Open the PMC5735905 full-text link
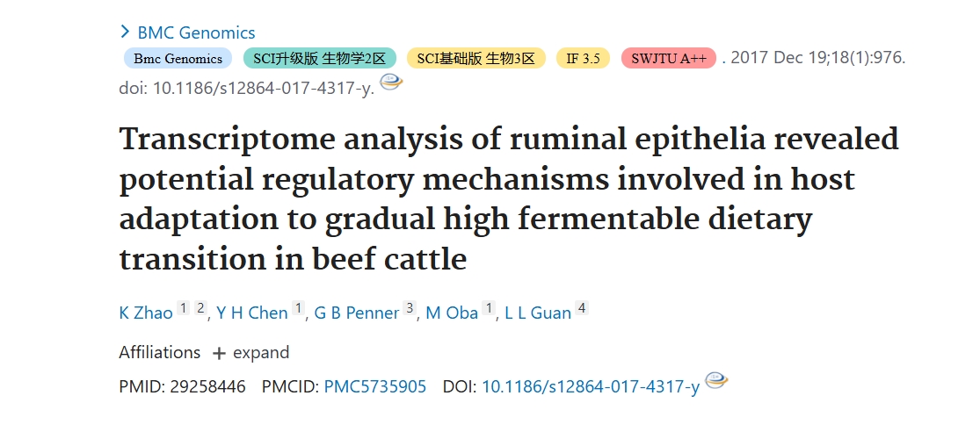 coord(375,386)
